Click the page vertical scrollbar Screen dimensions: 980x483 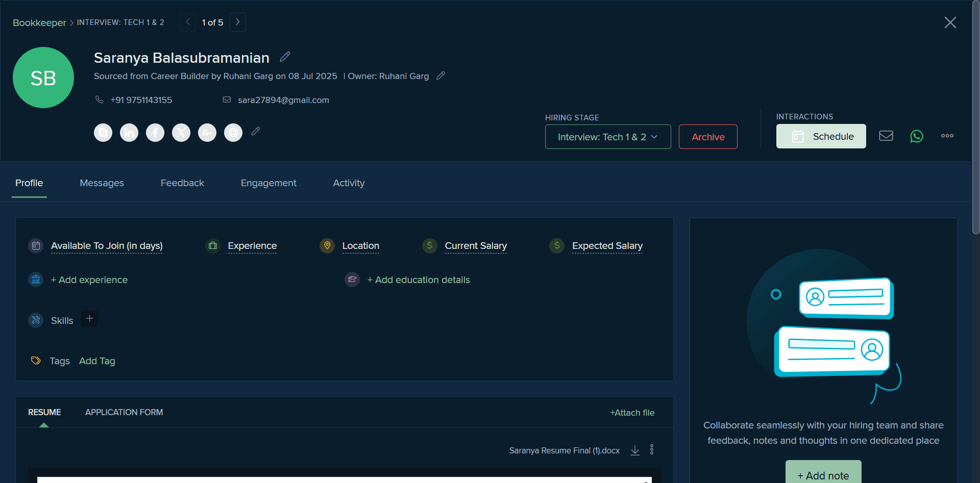tap(976, 117)
